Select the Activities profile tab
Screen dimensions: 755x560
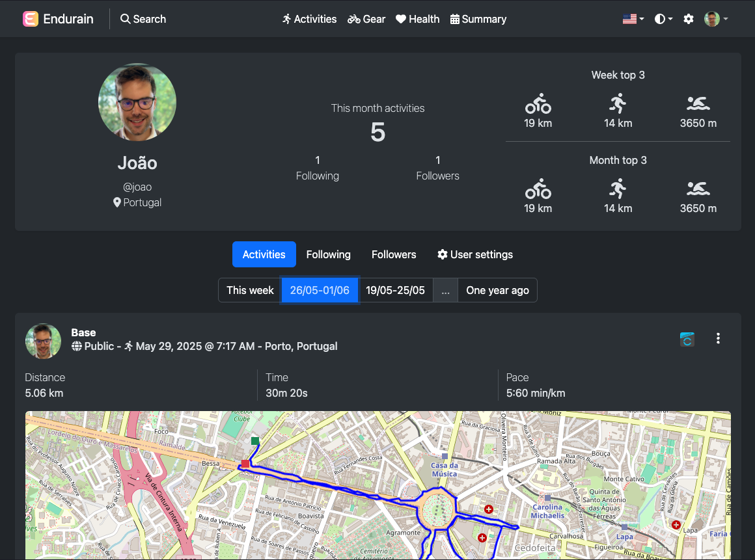(264, 254)
